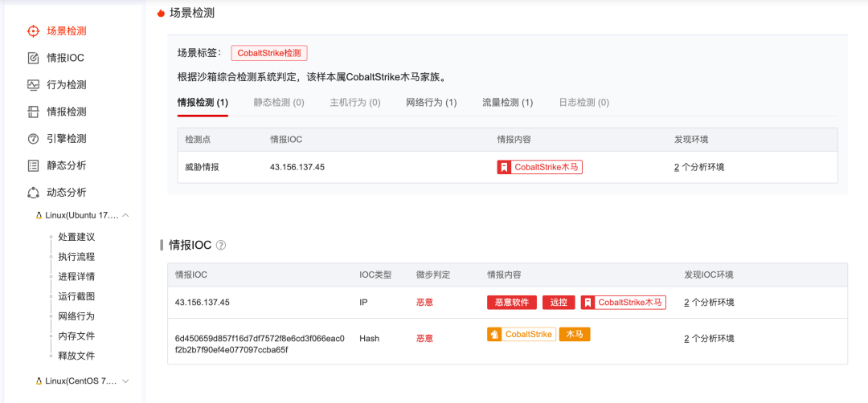Click 2 个分析环境 link in 威胁情报 row

coord(699,167)
